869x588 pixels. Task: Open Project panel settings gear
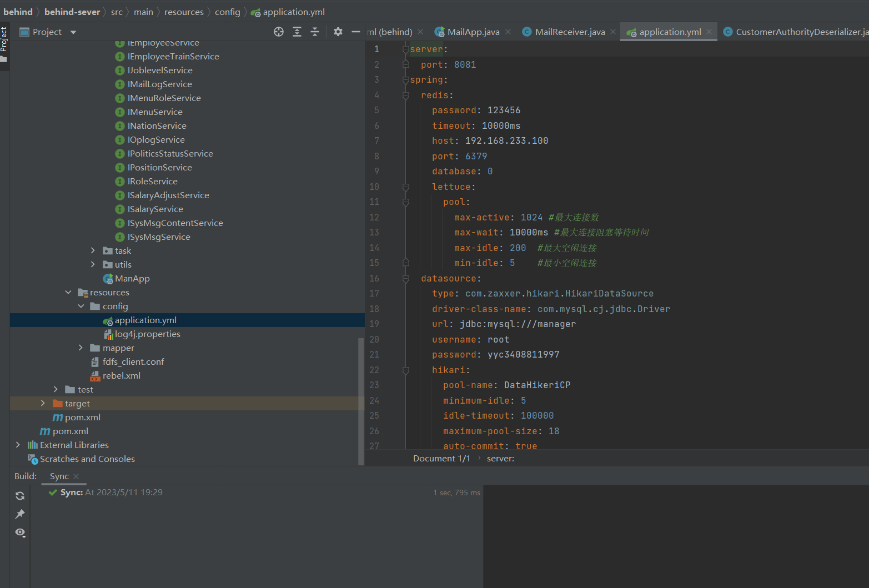[x=338, y=32]
